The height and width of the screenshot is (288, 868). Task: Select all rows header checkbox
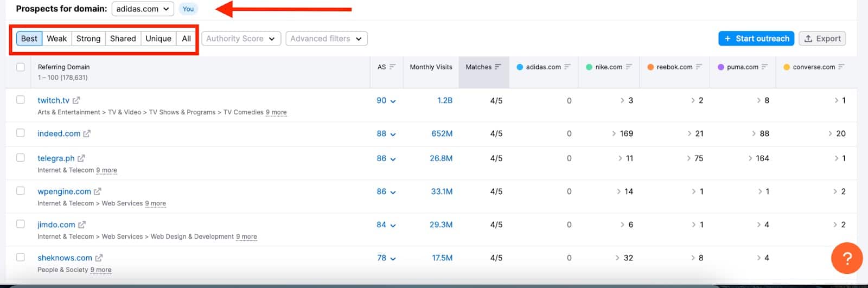[21, 67]
